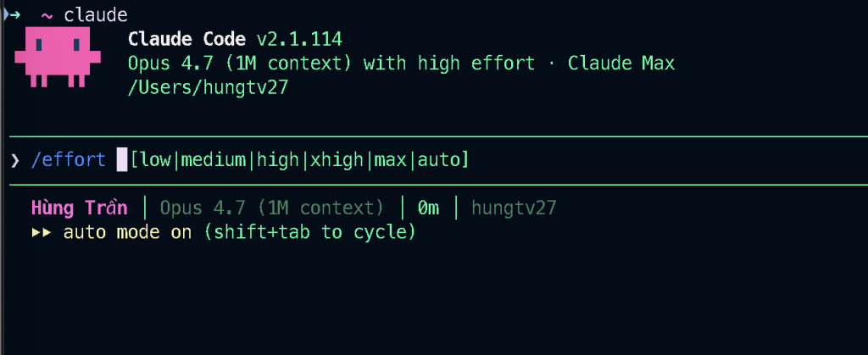Click the input prompt chevron symbol
Screen dimensions: 868x355
point(14,159)
